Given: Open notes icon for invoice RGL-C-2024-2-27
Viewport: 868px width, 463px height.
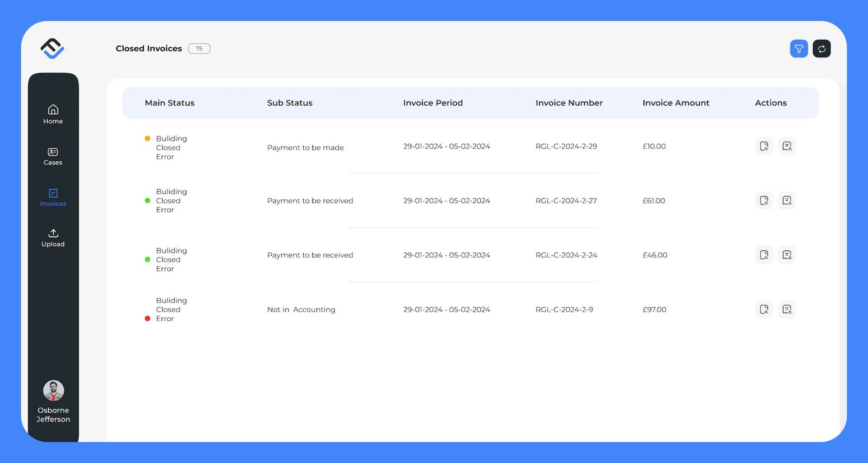Looking at the screenshot, I should (x=787, y=200).
